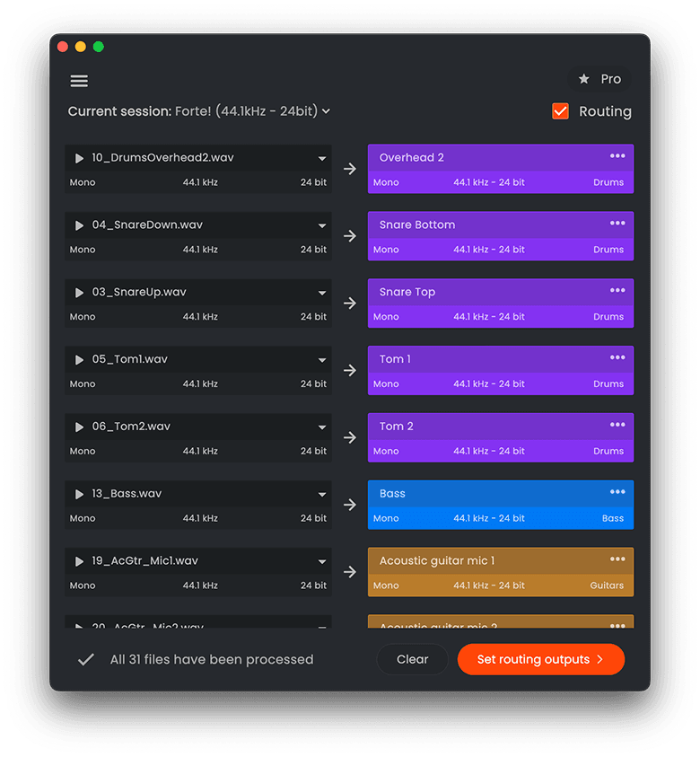The height and width of the screenshot is (757, 700).
Task: Click the file name 10_DrumsOverhead2.wav
Action: pos(162,158)
